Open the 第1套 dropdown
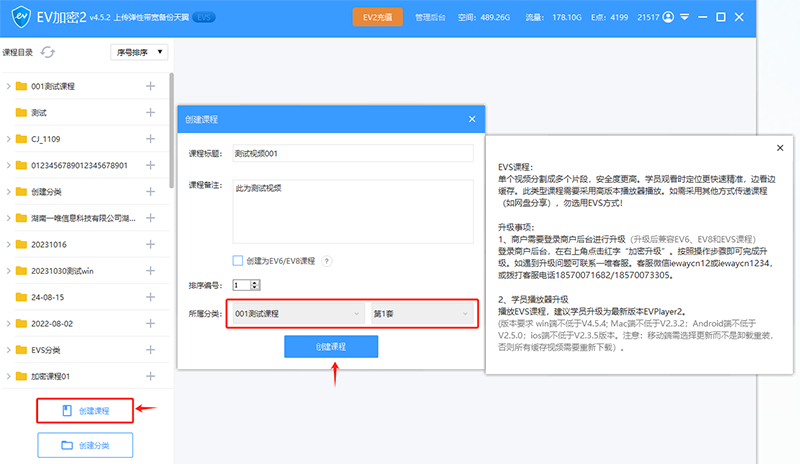The image size is (800, 464). [x=422, y=314]
